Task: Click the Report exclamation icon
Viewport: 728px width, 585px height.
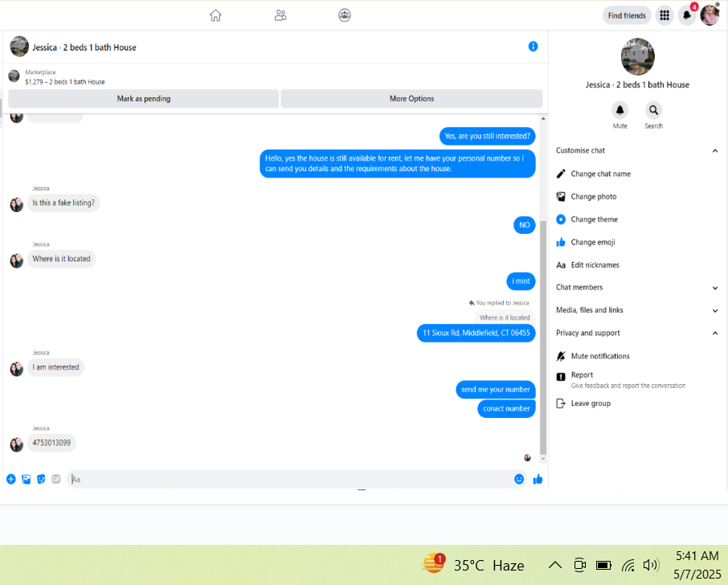Action: pyautogui.click(x=561, y=377)
